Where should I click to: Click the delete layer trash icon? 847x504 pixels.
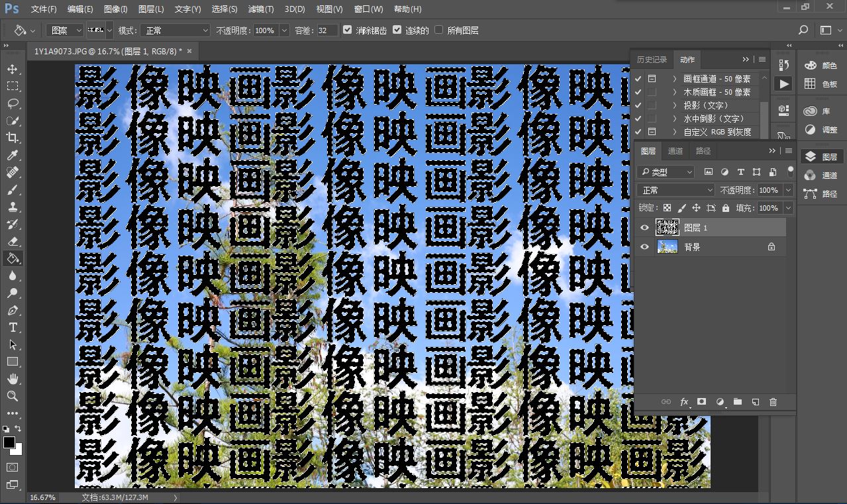tap(773, 402)
